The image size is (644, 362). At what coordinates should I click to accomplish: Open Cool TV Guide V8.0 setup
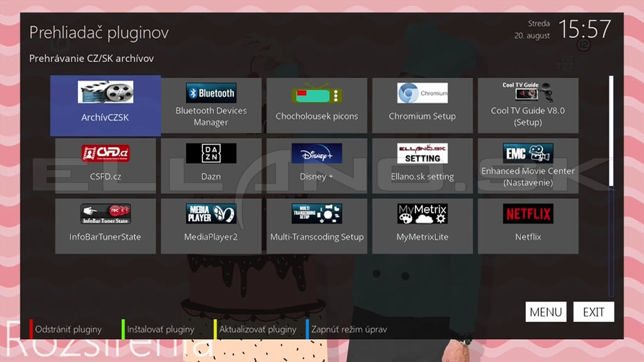(528, 105)
